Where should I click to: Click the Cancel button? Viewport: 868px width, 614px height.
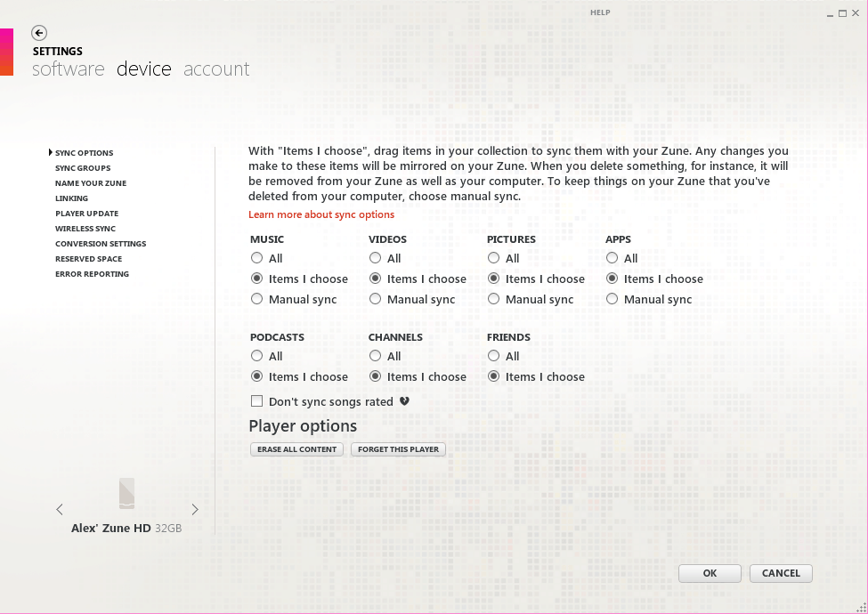pos(781,573)
